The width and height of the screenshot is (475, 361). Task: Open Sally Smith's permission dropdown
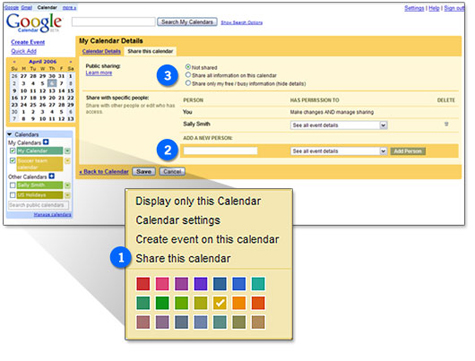coord(339,125)
